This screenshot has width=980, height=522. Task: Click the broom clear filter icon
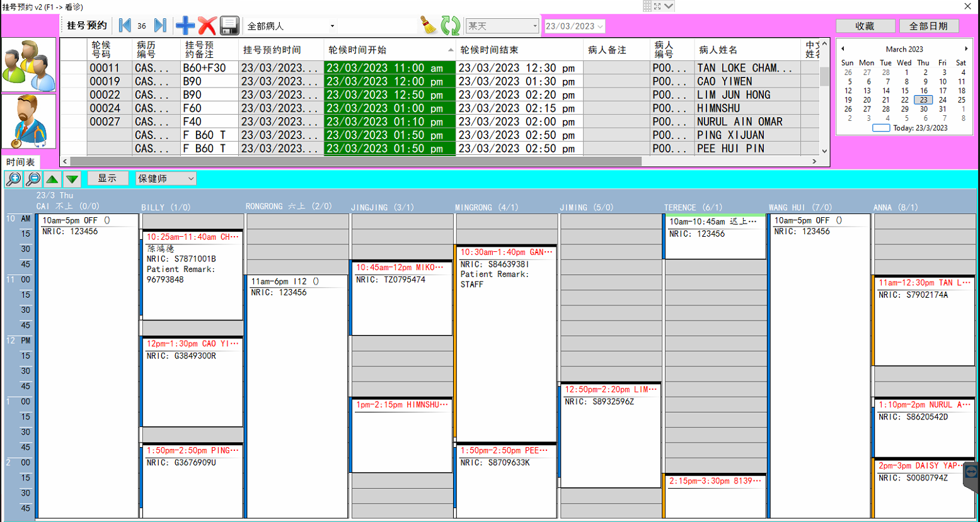pyautogui.click(x=429, y=26)
